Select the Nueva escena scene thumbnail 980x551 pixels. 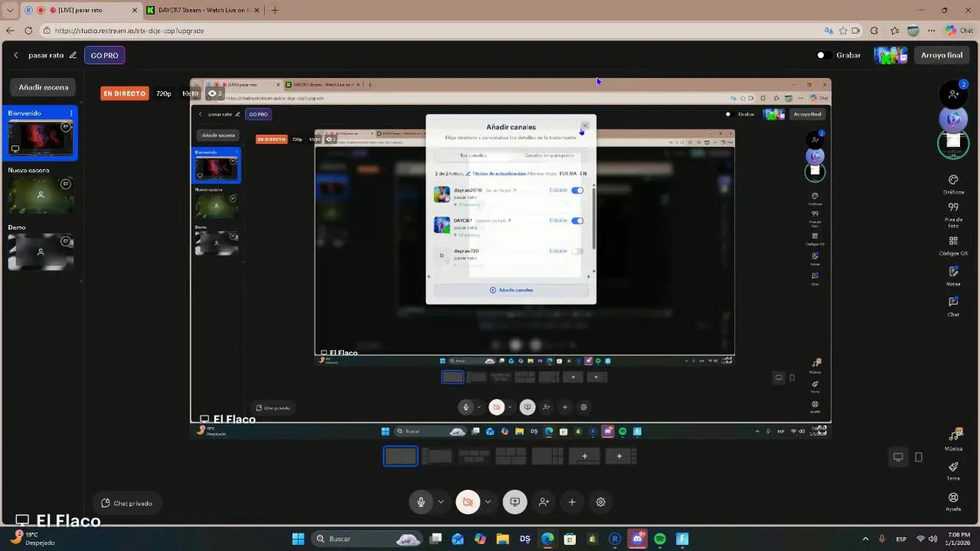tap(41, 195)
